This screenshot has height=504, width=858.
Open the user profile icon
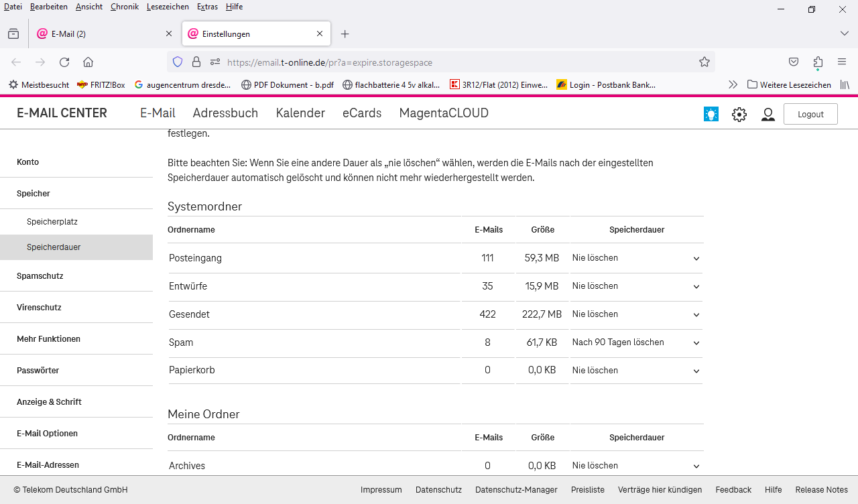pos(768,114)
